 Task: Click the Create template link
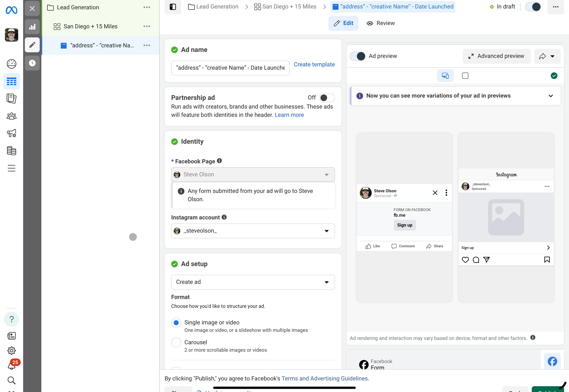tap(314, 65)
